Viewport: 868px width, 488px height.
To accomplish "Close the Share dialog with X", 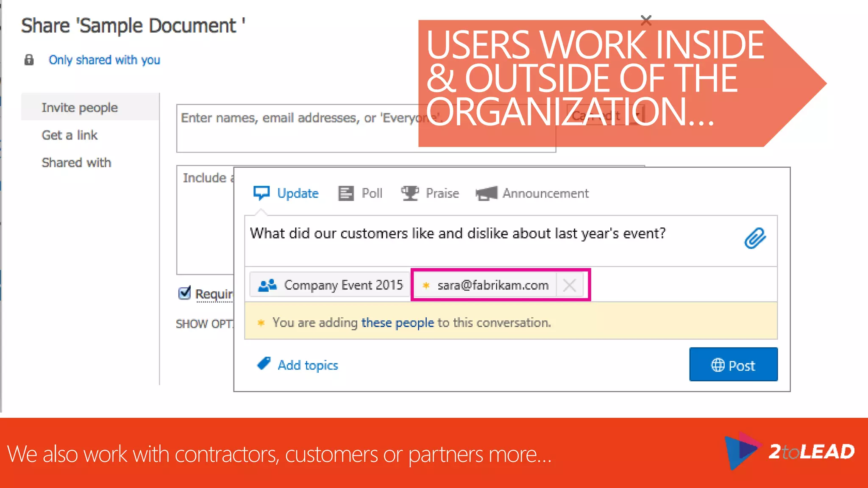I will pyautogui.click(x=646, y=20).
